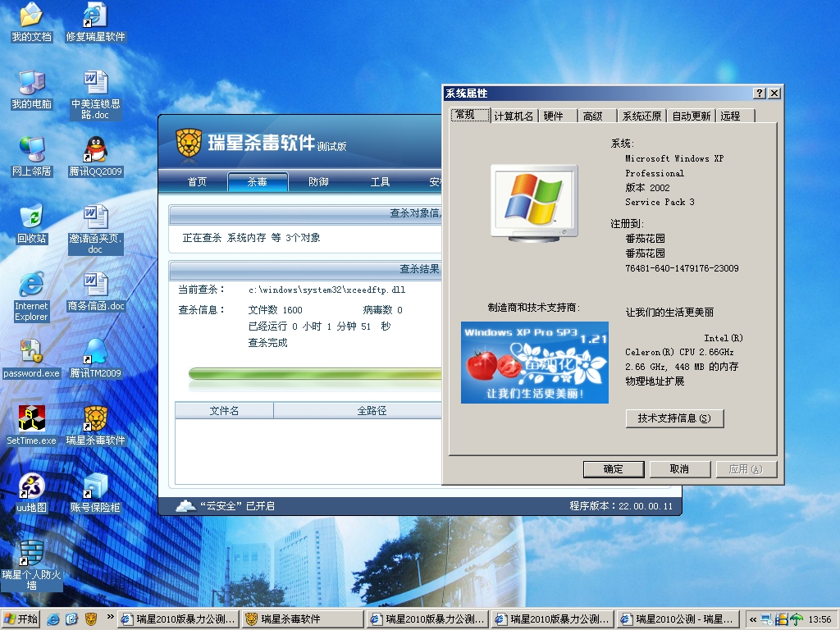840x630 pixels.
Task: Click the product ID 76481-640-1479176-23009
Action: click(x=682, y=268)
